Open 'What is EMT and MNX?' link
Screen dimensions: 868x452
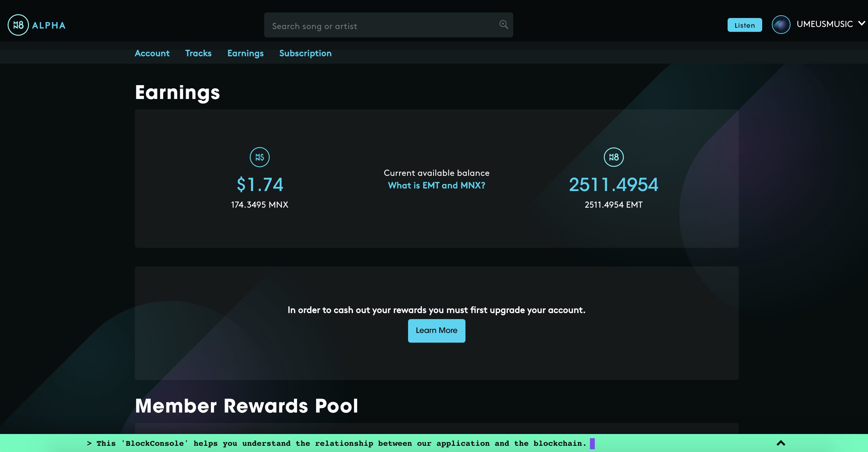coord(436,186)
